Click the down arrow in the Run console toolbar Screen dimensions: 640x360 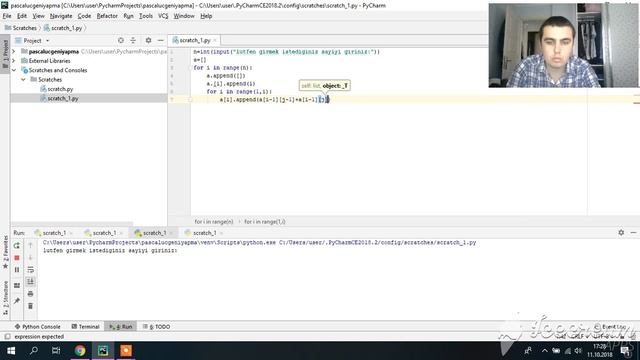[x=30, y=258]
